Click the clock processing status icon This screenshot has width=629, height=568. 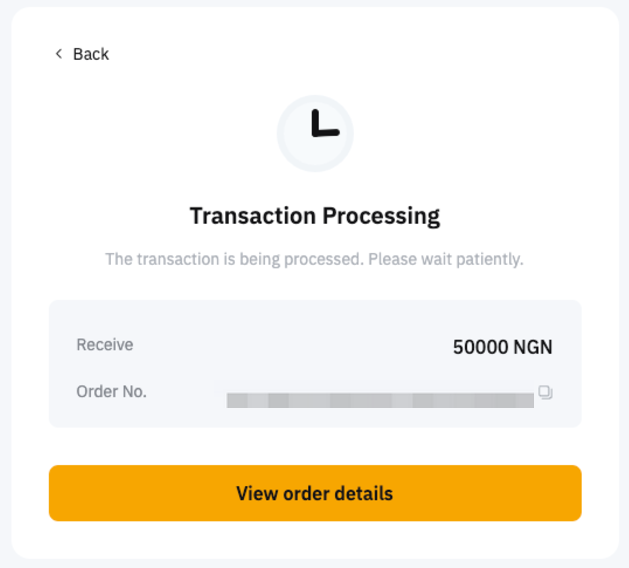point(315,133)
